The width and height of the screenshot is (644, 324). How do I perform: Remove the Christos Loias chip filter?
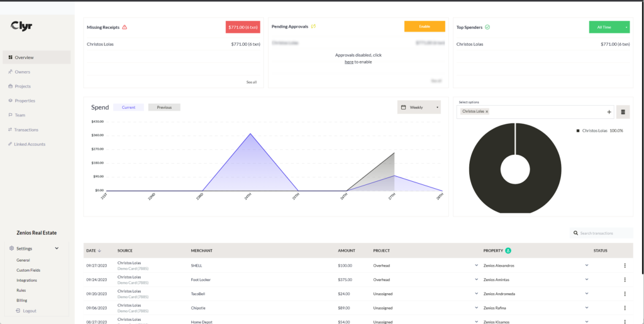click(x=487, y=111)
